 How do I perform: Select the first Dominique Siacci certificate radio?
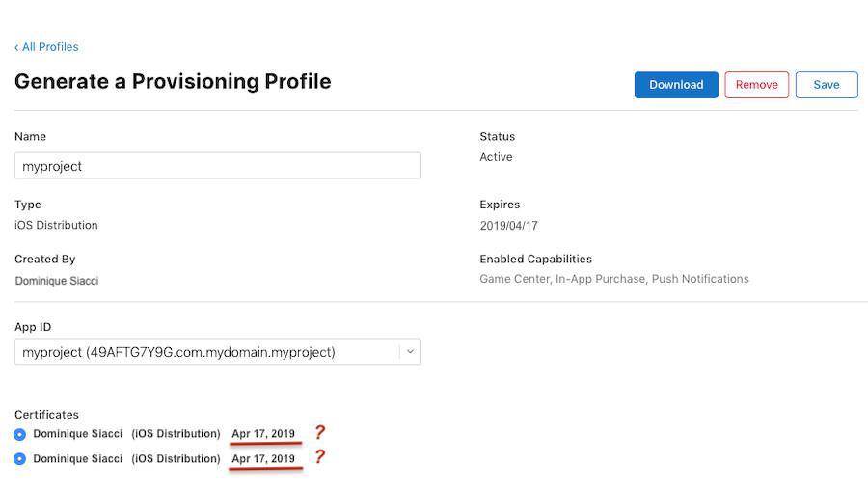coord(20,434)
